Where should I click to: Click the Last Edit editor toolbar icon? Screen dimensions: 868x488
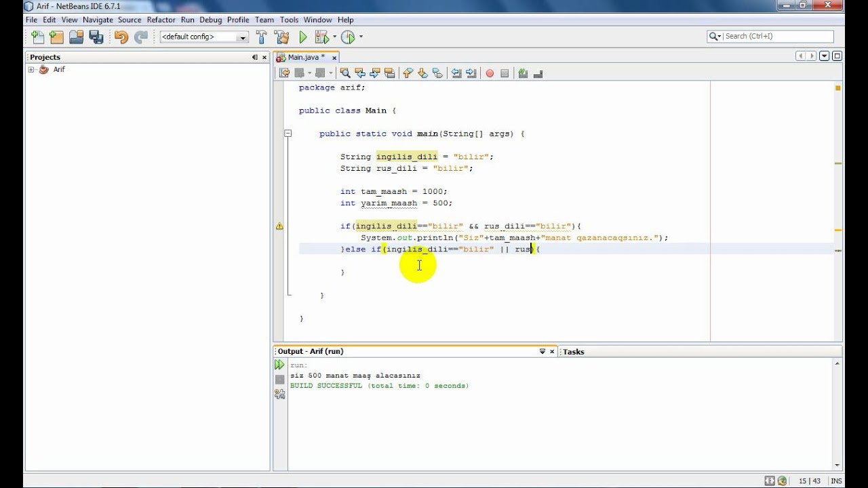283,73
